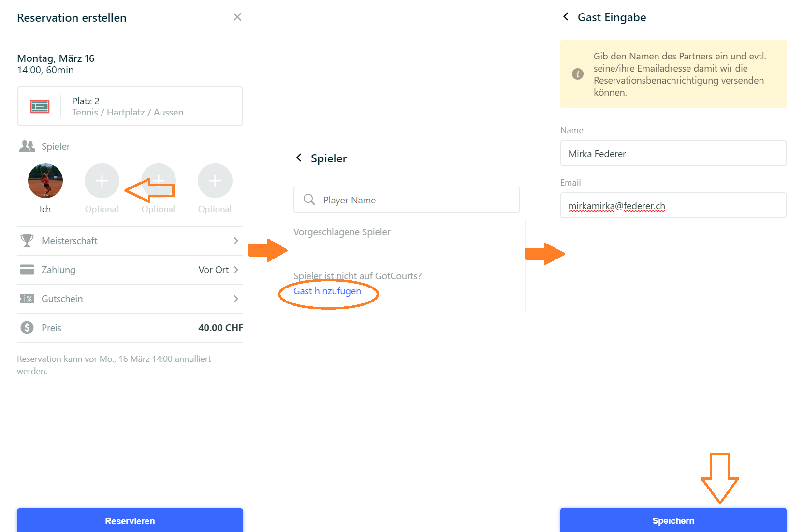Open Zahlung option showing Vor Ort
Screen dimensions: 789x532
130,270
